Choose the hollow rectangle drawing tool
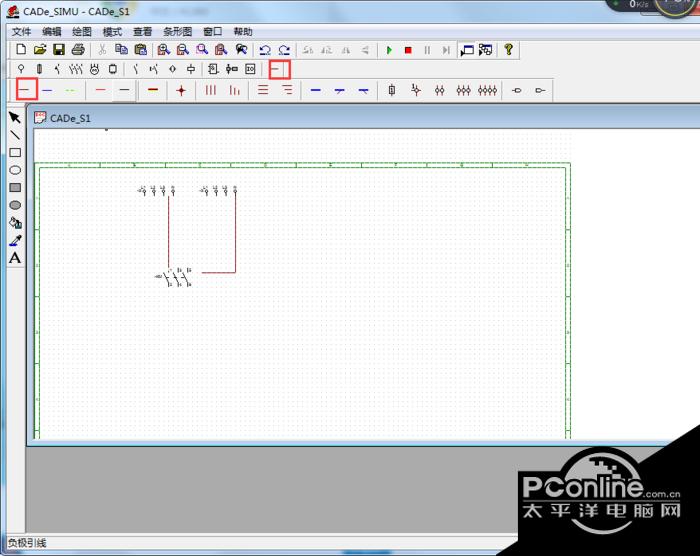 [x=15, y=153]
